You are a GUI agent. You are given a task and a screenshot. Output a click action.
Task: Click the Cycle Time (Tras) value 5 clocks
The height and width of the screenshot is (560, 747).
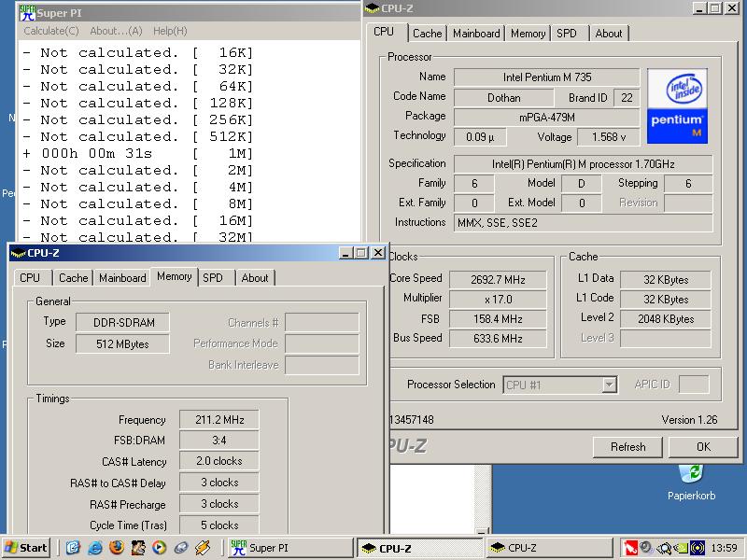pos(219,525)
